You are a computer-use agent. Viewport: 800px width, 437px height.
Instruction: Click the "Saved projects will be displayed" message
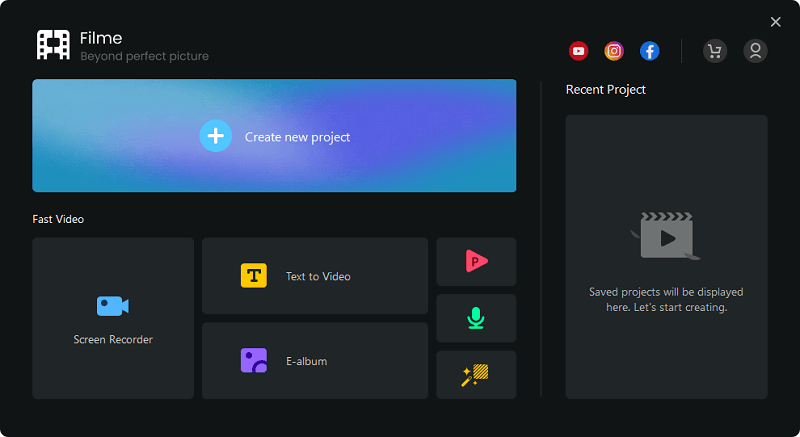click(666, 300)
